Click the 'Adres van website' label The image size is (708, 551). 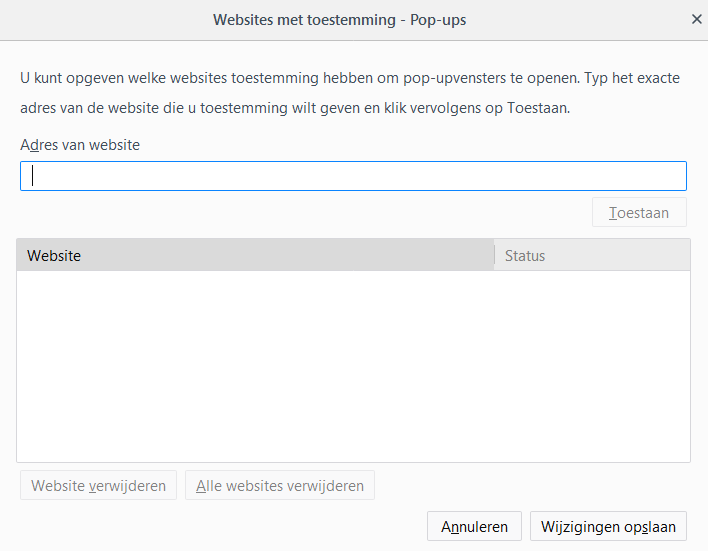pos(80,145)
